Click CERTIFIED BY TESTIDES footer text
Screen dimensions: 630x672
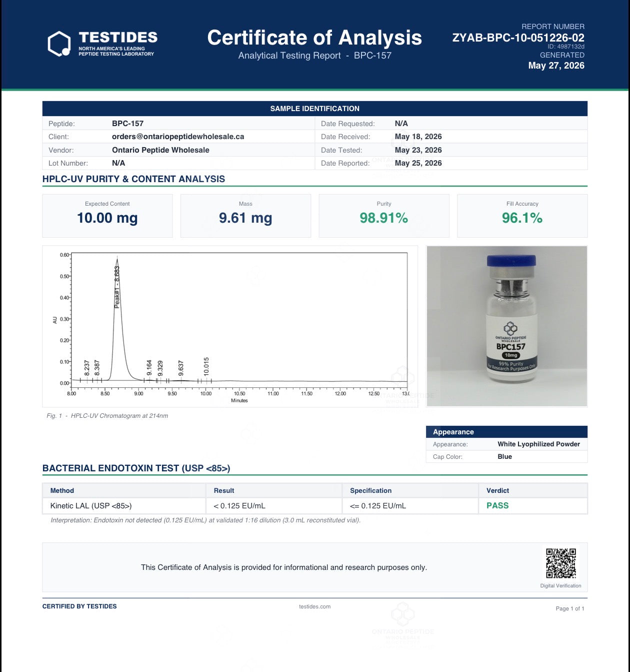point(79,606)
